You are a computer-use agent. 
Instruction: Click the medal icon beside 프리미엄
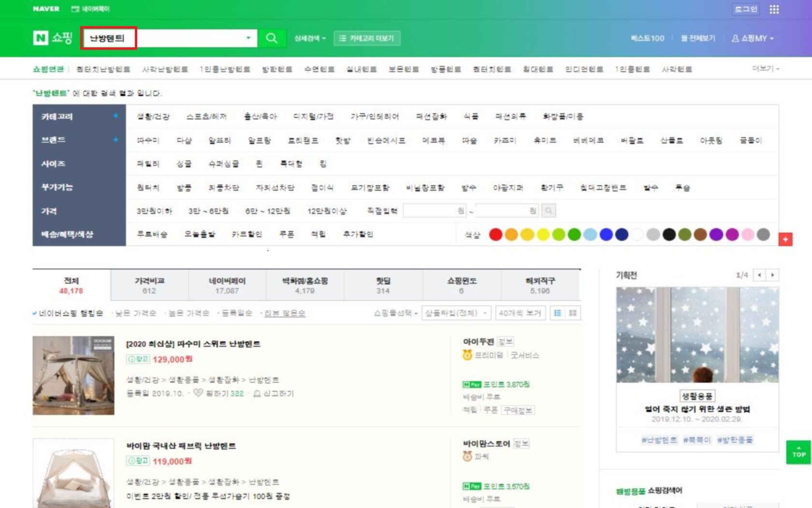[467, 355]
